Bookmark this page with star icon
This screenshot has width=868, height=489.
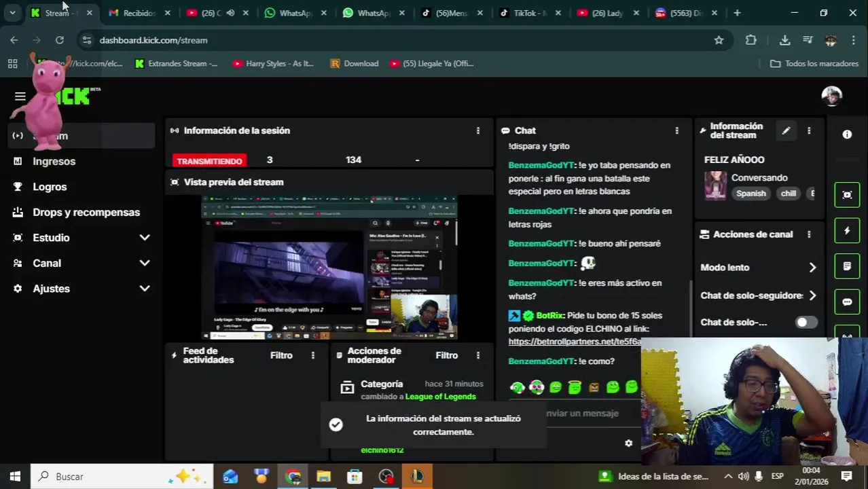click(719, 40)
